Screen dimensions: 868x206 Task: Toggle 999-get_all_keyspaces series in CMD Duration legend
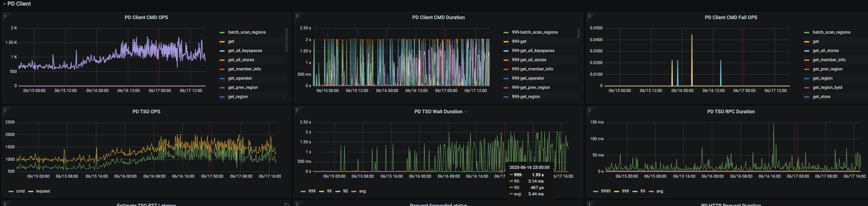click(533, 51)
